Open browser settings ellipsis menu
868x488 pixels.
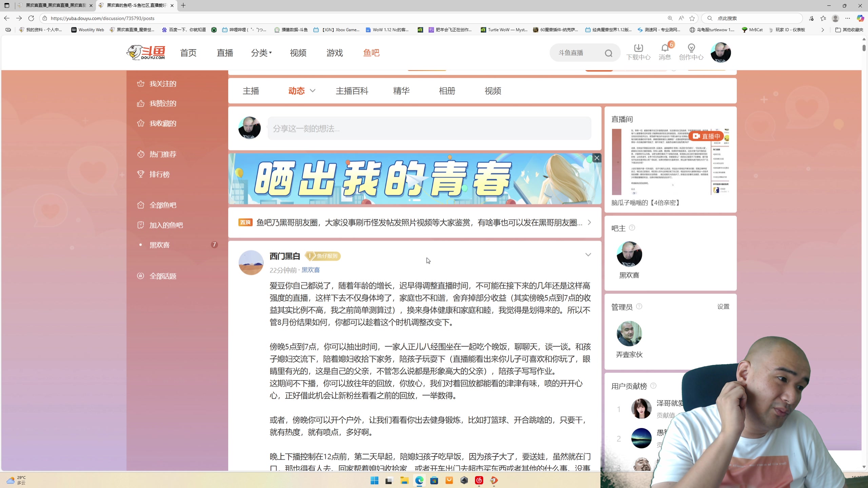coord(848,18)
